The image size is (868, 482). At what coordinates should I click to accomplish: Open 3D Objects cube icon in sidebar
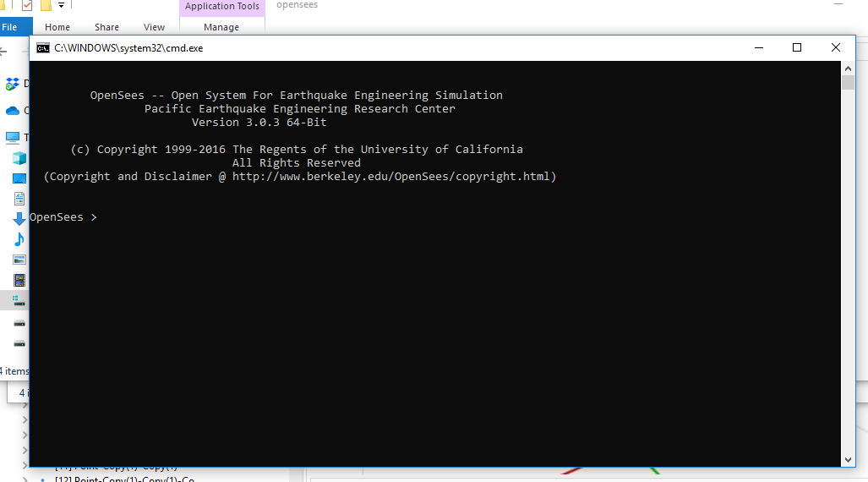pos(19,158)
